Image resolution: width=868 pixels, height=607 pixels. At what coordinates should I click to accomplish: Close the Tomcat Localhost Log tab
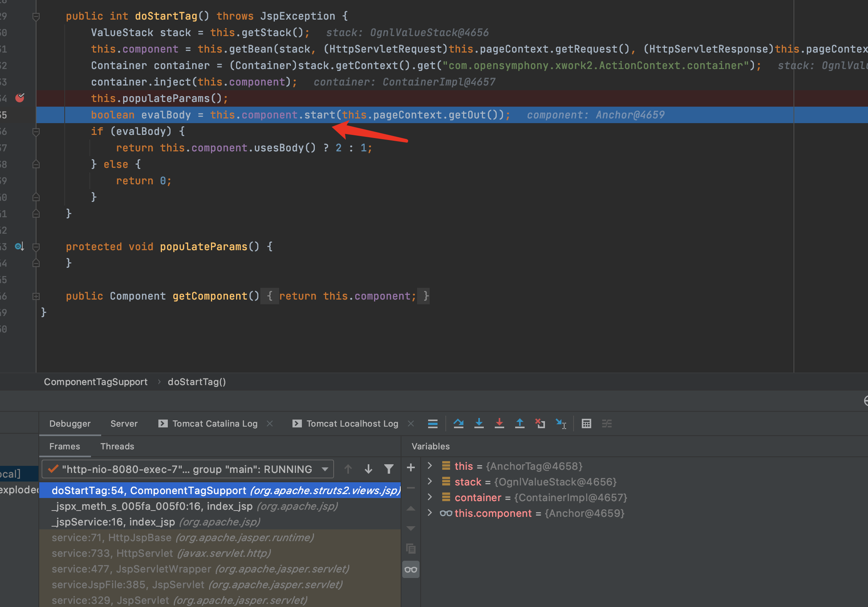411,423
